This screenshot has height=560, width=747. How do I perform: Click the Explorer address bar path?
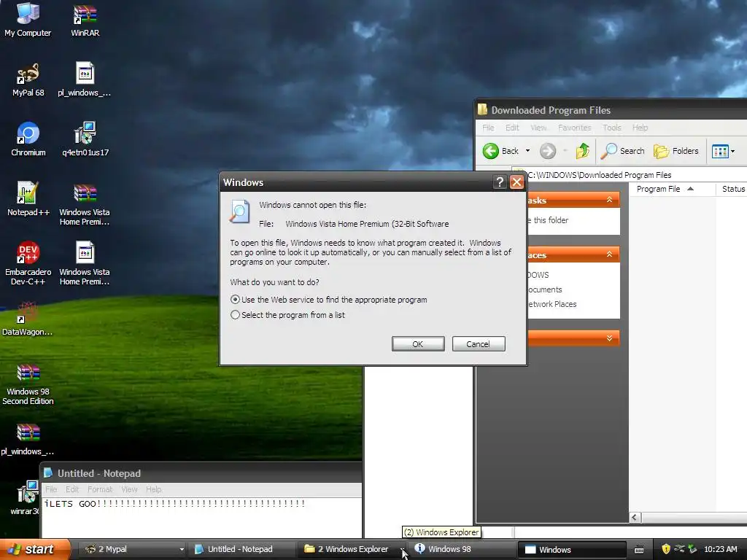point(629,175)
